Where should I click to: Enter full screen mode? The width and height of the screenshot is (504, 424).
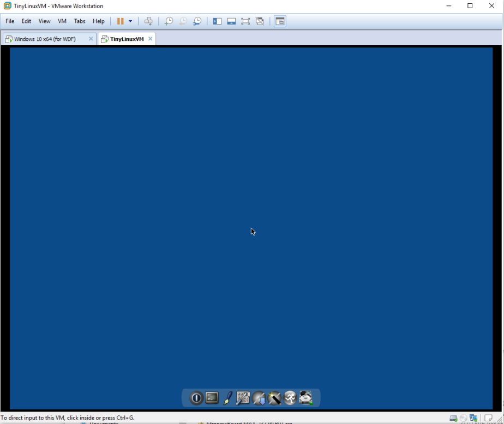point(245,21)
